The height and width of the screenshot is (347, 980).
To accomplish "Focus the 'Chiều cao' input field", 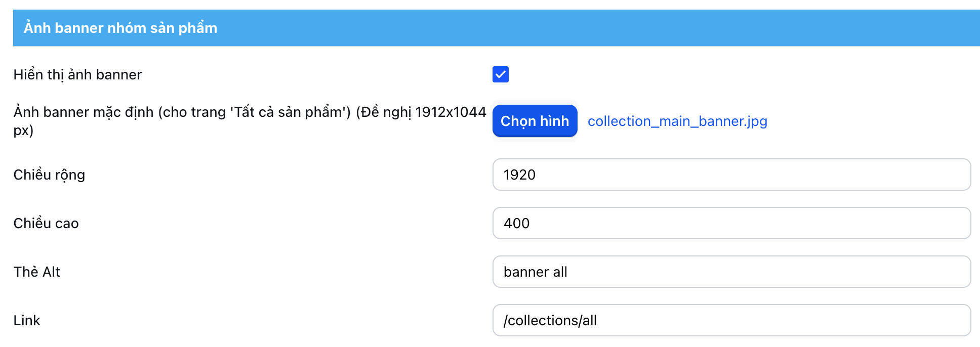I will (x=731, y=223).
